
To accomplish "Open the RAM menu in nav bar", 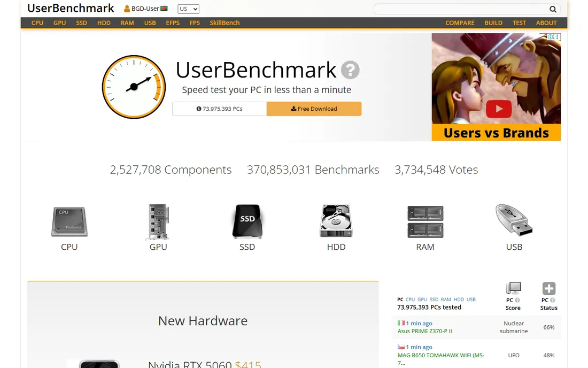I will click(x=127, y=23).
